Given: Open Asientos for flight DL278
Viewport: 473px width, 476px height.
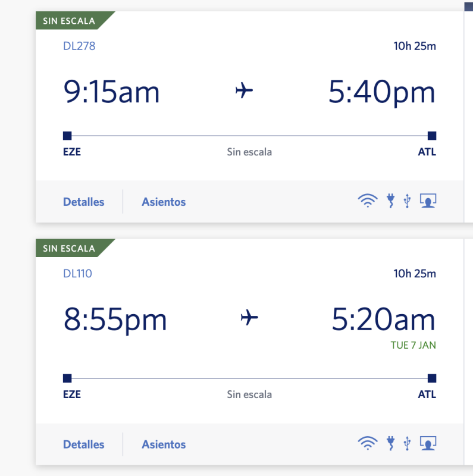Looking at the screenshot, I should [164, 202].
